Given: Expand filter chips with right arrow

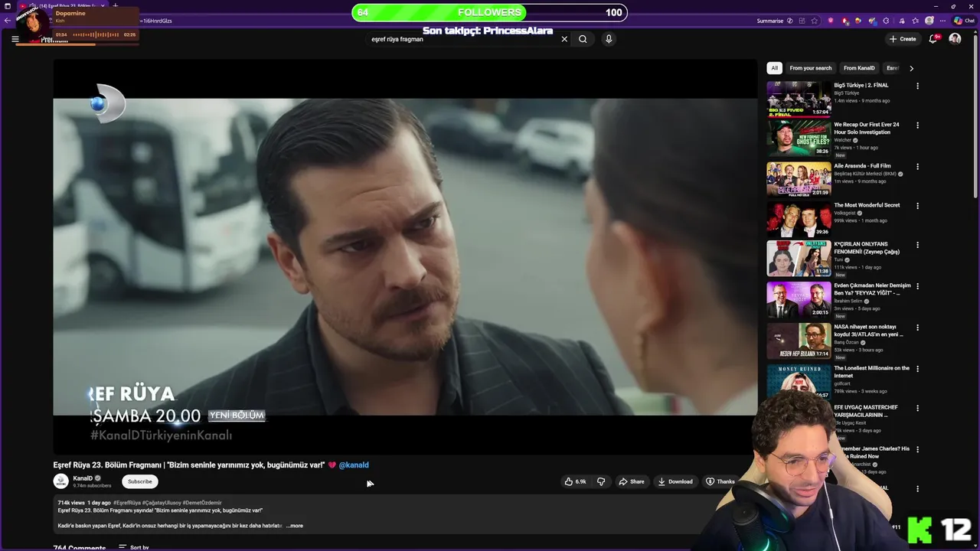Looking at the screenshot, I should (x=911, y=68).
